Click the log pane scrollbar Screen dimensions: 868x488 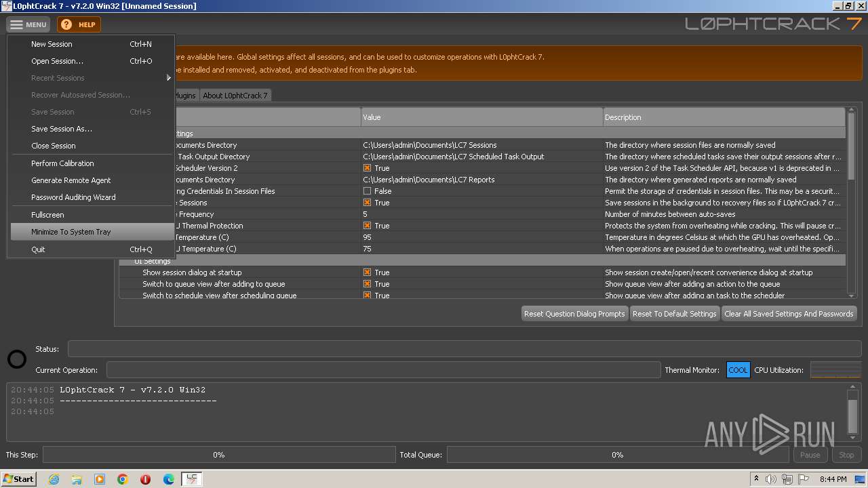(852, 412)
